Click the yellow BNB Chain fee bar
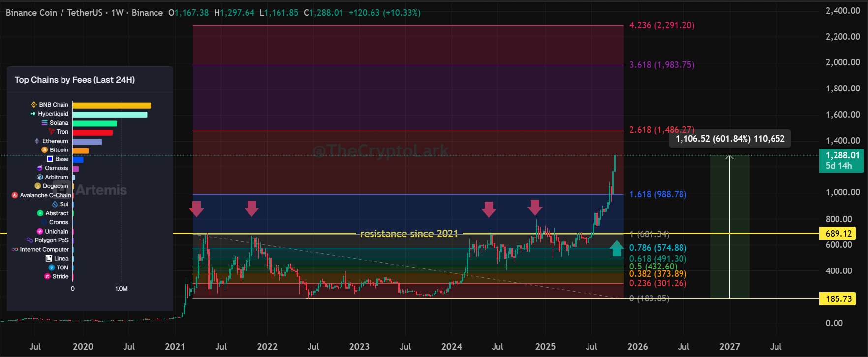 click(112, 105)
